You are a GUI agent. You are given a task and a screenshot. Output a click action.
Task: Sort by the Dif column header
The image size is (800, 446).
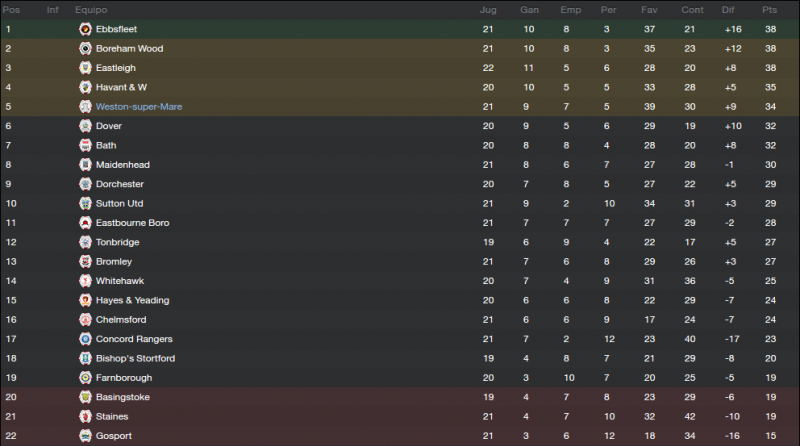728,10
